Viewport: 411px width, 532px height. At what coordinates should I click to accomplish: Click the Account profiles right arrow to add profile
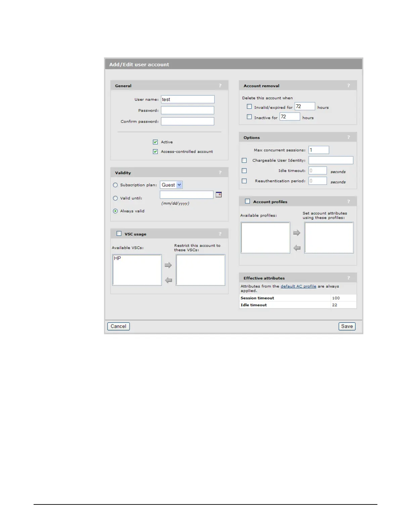click(x=296, y=233)
